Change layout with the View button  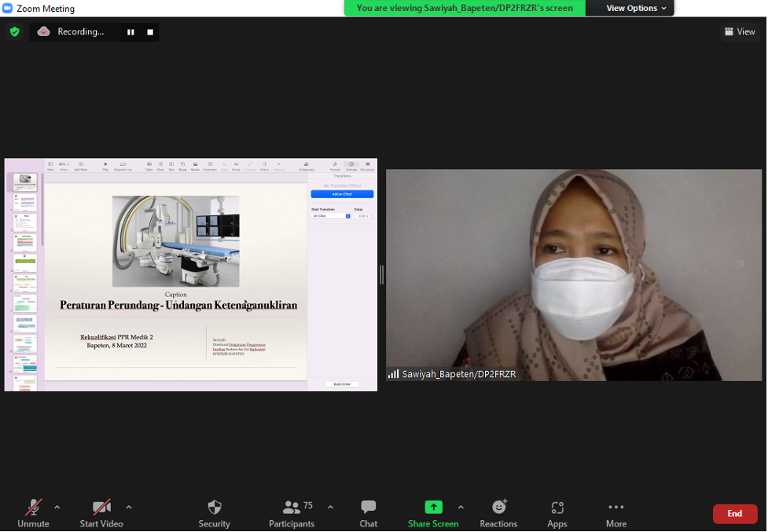click(740, 31)
